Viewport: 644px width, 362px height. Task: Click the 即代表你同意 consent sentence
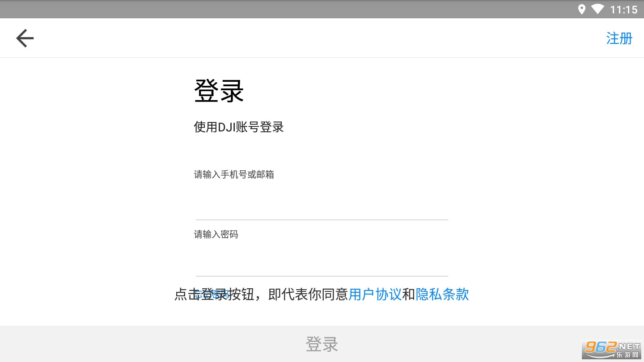pos(308,294)
